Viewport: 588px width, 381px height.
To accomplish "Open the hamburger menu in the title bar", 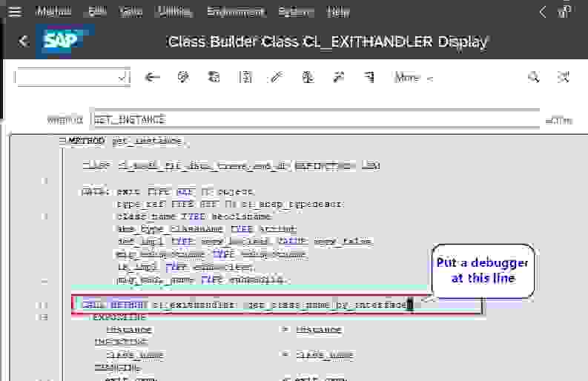I will pyautogui.click(x=16, y=12).
